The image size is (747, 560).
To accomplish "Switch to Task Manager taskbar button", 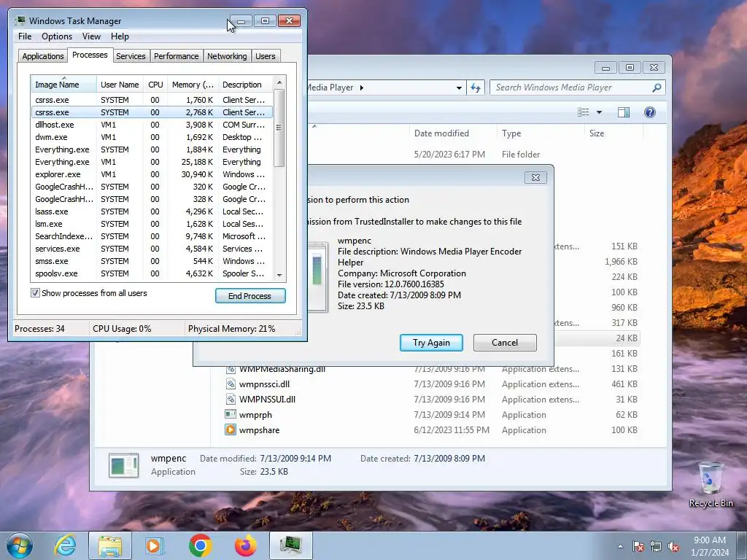I will pos(290,545).
